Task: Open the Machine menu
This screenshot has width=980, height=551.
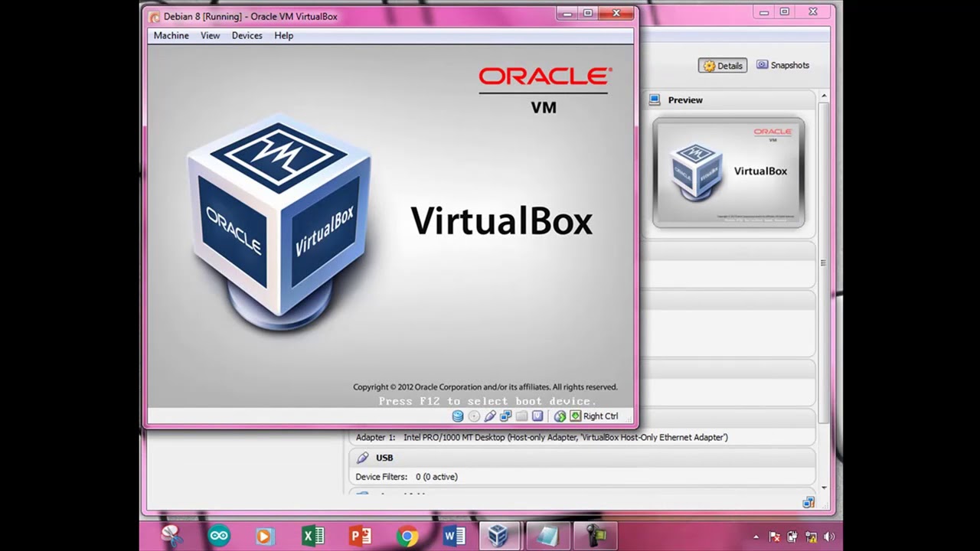Action: pos(171,35)
